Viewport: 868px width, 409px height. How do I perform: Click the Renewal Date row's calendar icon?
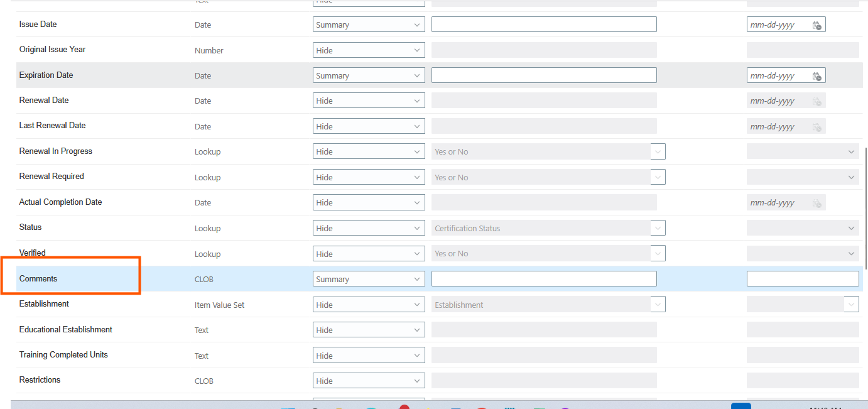(x=816, y=101)
